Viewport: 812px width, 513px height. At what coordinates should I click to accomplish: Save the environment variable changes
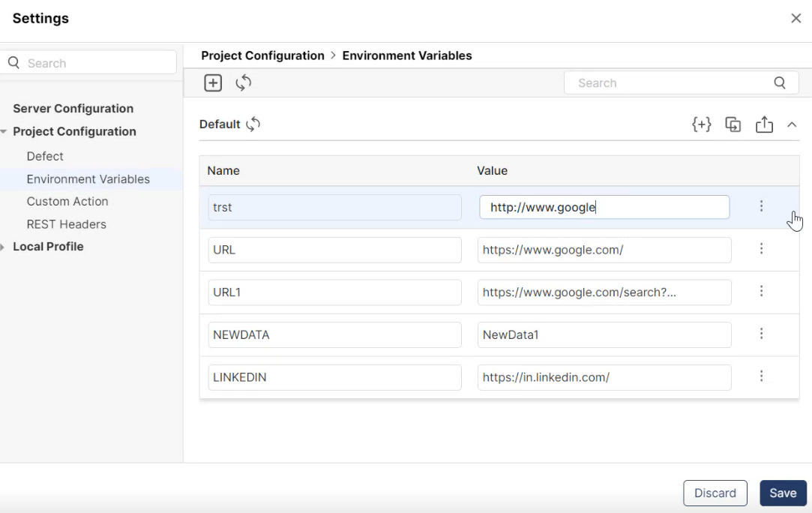(783, 493)
